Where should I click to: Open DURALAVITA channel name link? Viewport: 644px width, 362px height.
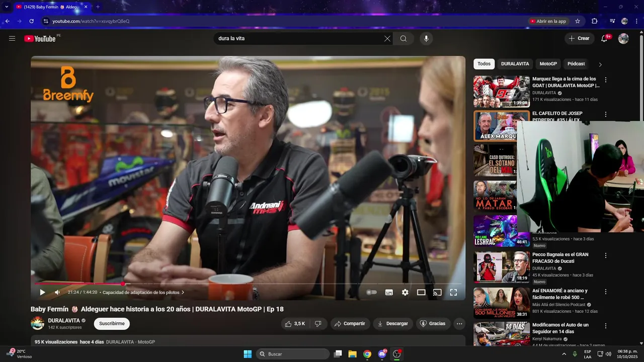point(64,320)
